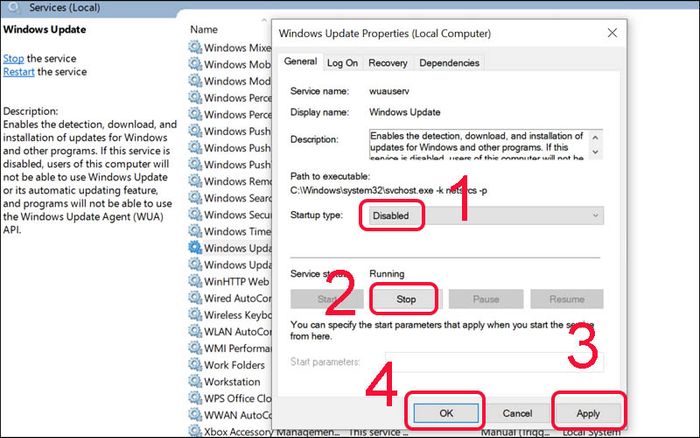Image resolution: width=700 pixels, height=438 pixels.
Task: Click the gear icon beside Wired AutoCon service
Action: (x=195, y=298)
